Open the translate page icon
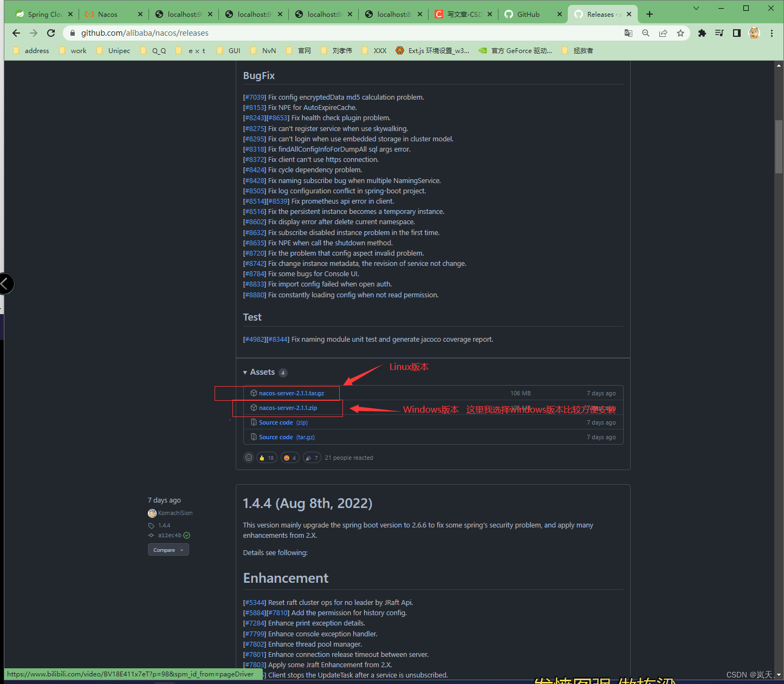Viewport: 784px width, 684px height. pyautogui.click(x=629, y=33)
